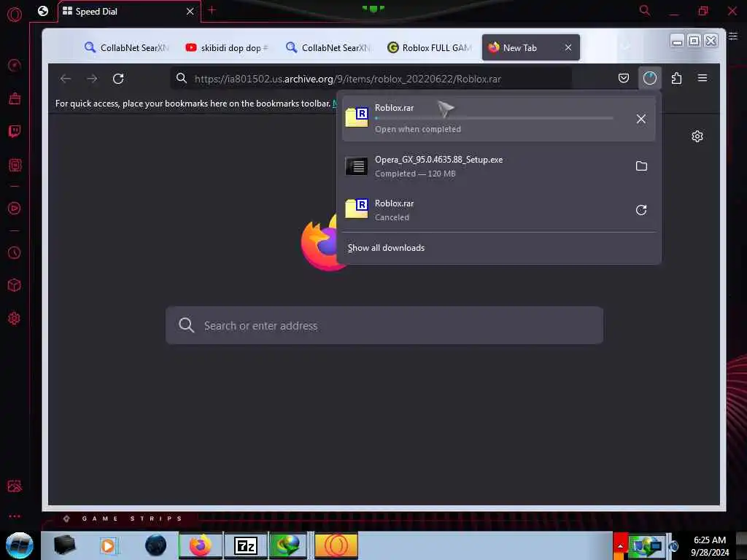Show Opera_GX setup file in folder

[641, 166]
